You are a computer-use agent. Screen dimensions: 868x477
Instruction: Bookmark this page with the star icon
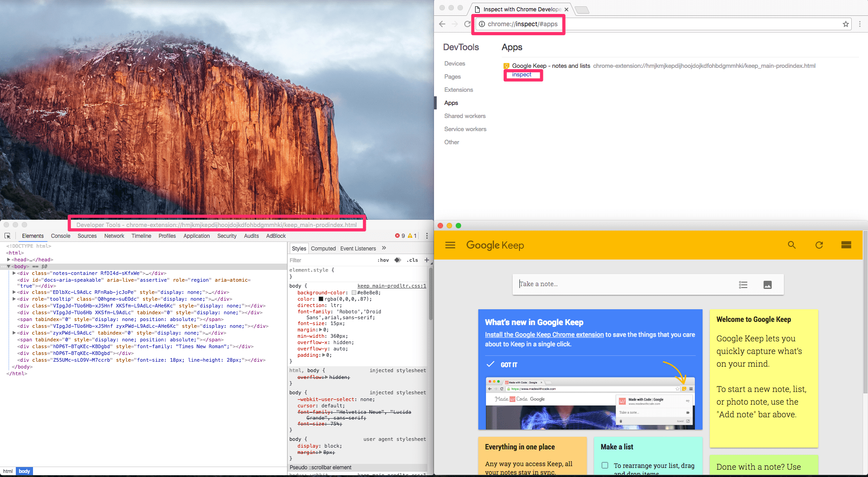845,24
